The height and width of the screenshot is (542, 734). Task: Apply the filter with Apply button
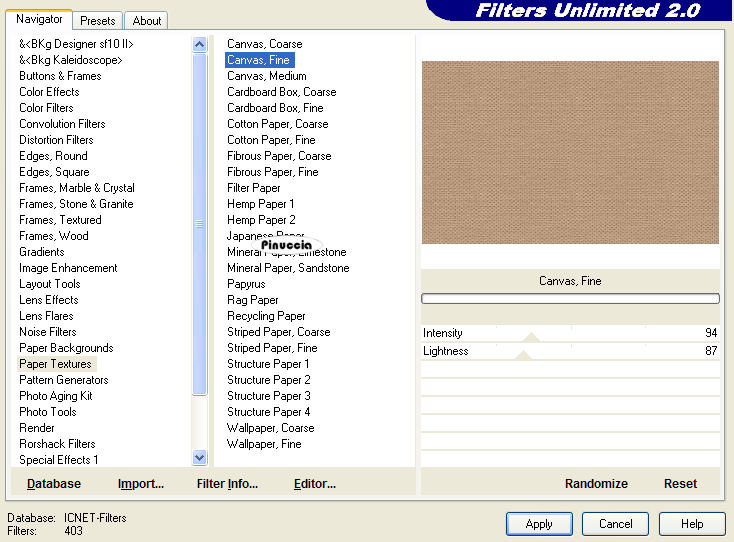tap(539, 524)
